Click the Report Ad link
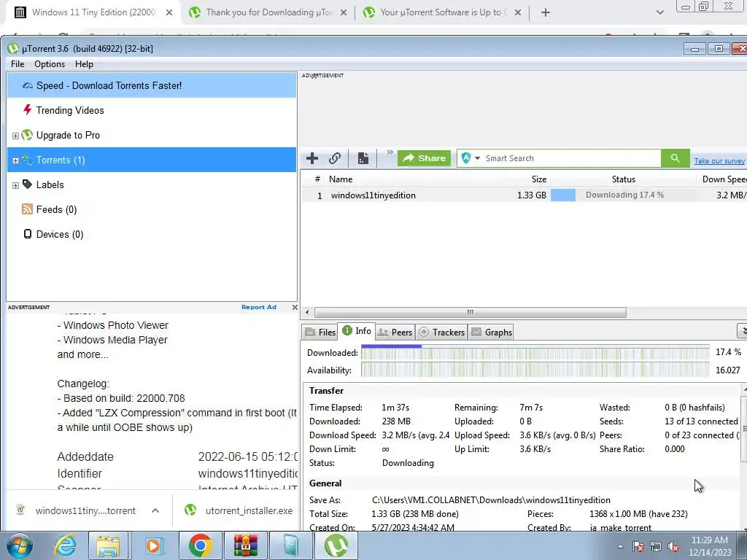Screen dimensions: 747x560 pos(259,307)
